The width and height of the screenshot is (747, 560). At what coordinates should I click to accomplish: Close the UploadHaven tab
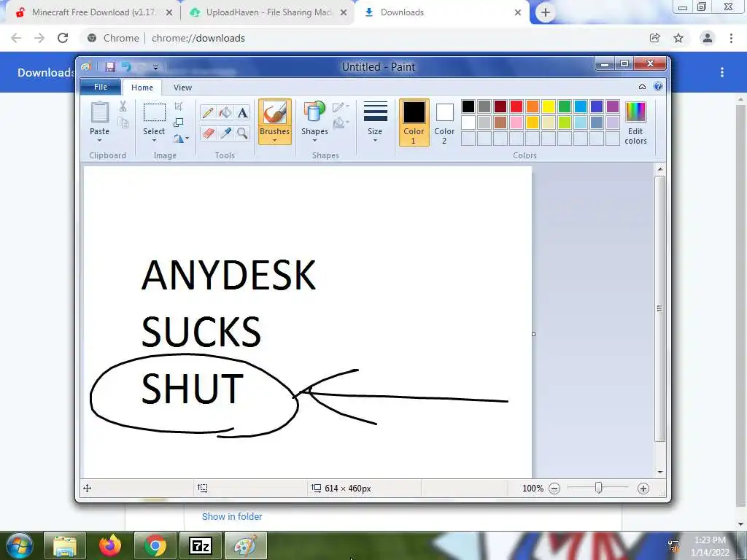[344, 12]
